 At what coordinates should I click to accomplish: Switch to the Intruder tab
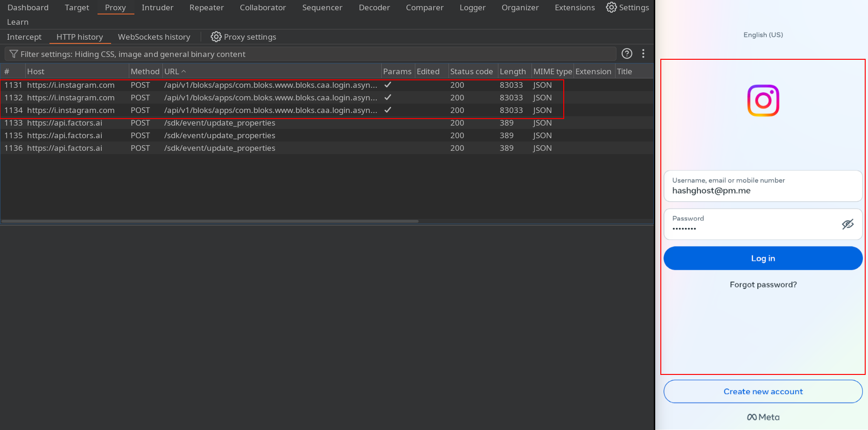[x=157, y=7]
